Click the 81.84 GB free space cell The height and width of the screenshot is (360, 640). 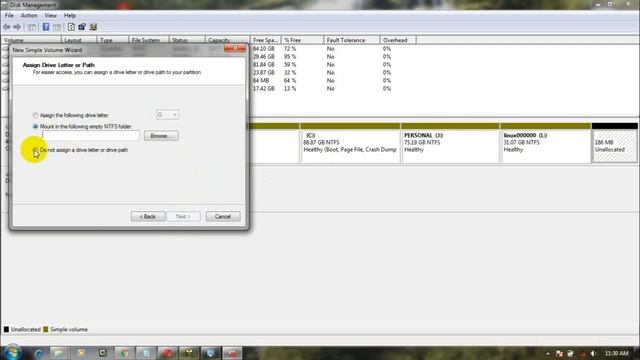pyautogui.click(x=264, y=64)
